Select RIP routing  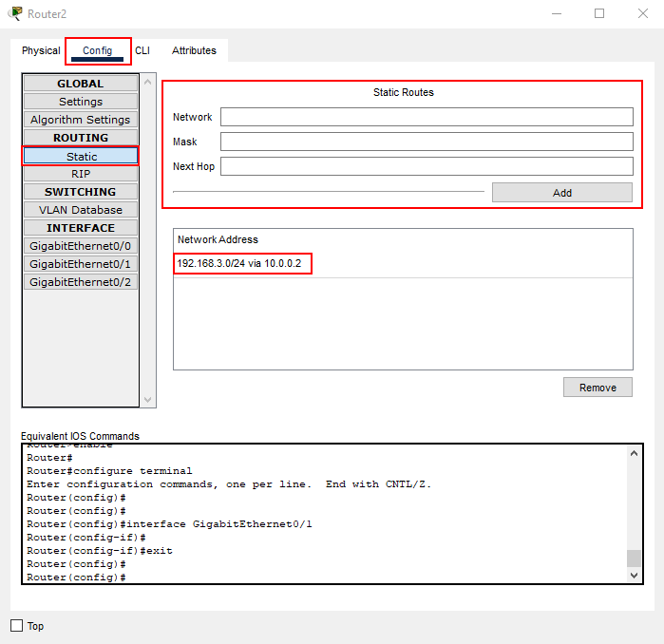click(x=81, y=174)
